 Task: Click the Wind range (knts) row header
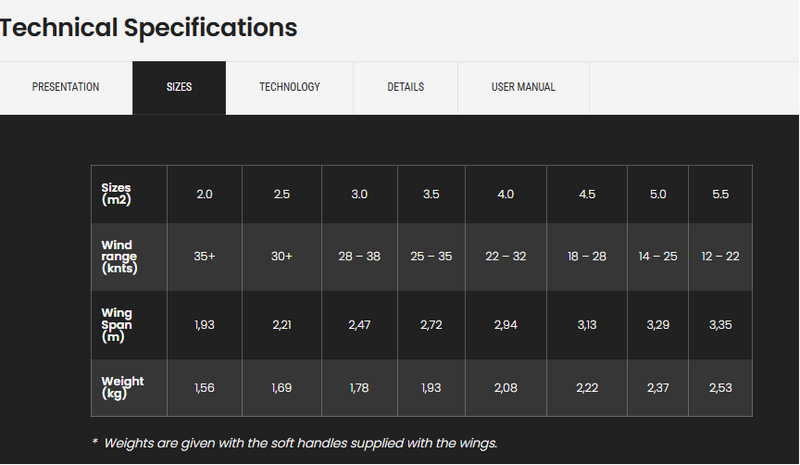pyautogui.click(x=120, y=256)
